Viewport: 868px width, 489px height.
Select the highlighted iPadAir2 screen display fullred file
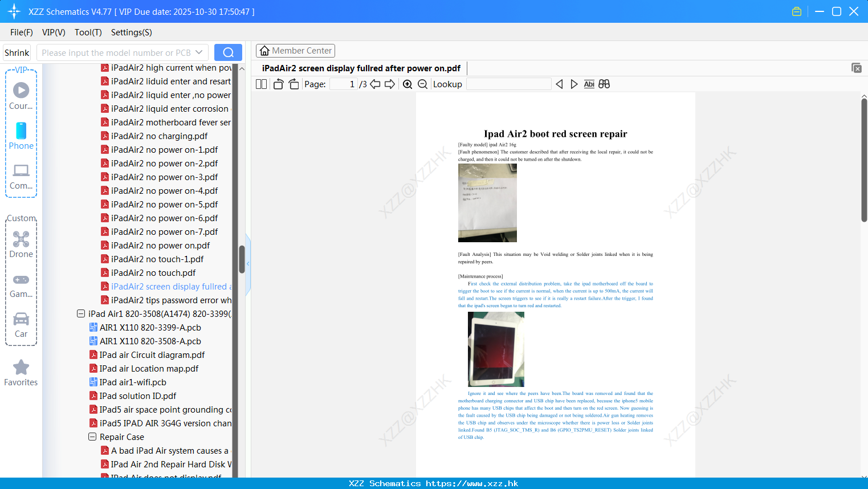[x=171, y=286]
